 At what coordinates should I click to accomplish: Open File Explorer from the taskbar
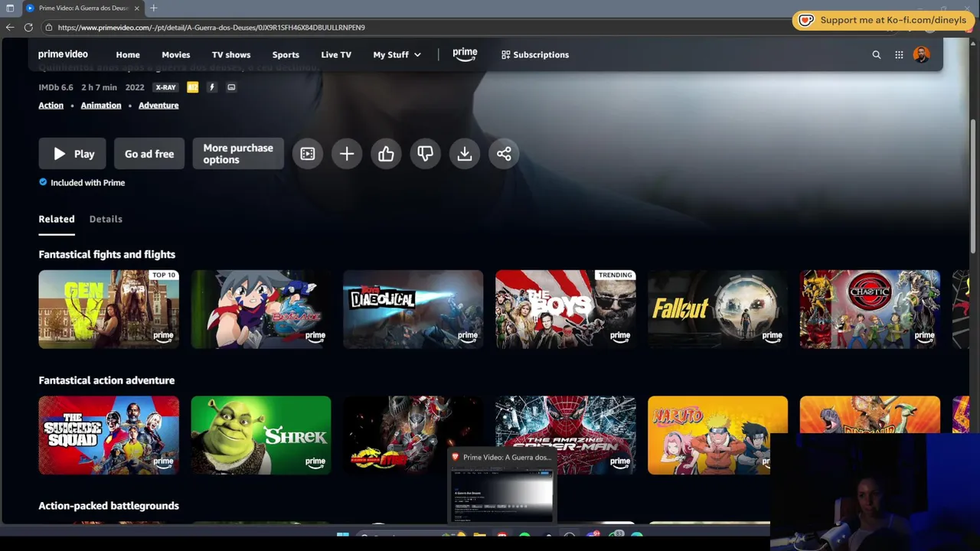(x=479, y=535)
